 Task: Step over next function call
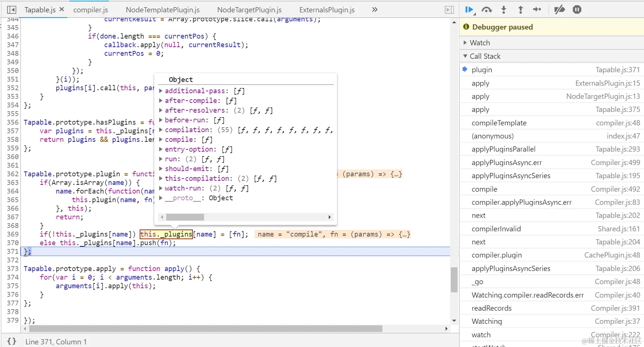pos(487,10)
